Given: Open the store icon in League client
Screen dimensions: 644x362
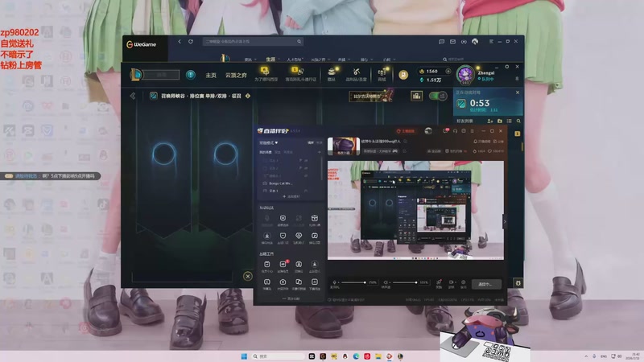Looking at the screenshot, I should tap(382, 72).
